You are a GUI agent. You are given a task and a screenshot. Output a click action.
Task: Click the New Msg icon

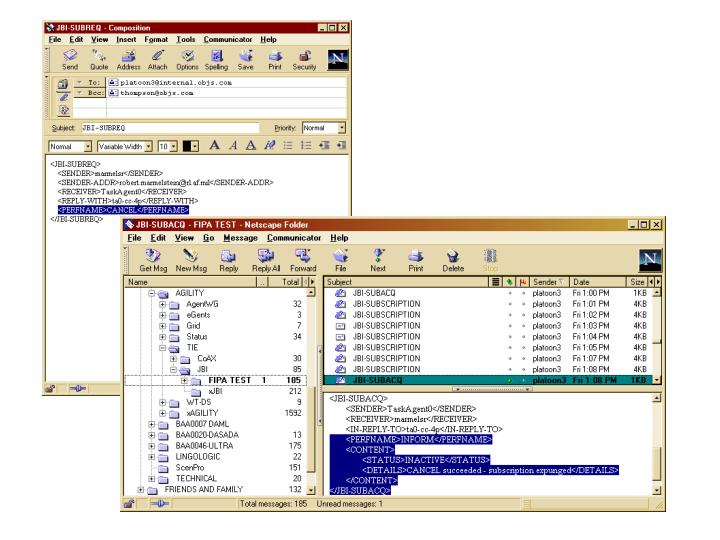point(191,260)
